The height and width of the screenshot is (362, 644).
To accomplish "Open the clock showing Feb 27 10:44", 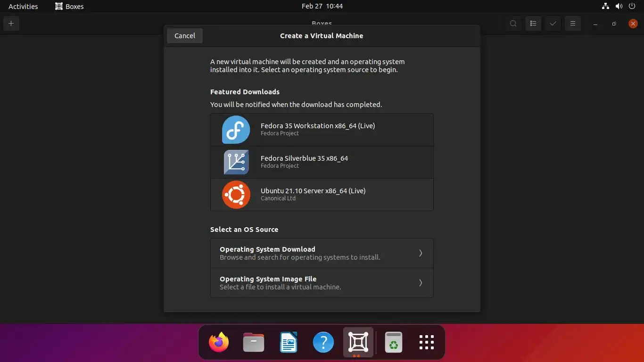I will 322,6.
